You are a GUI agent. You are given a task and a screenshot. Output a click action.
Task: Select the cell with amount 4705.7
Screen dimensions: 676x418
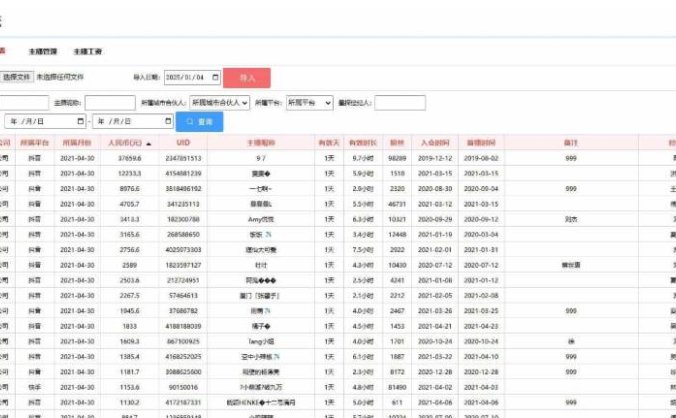click(x=130, y=204)
